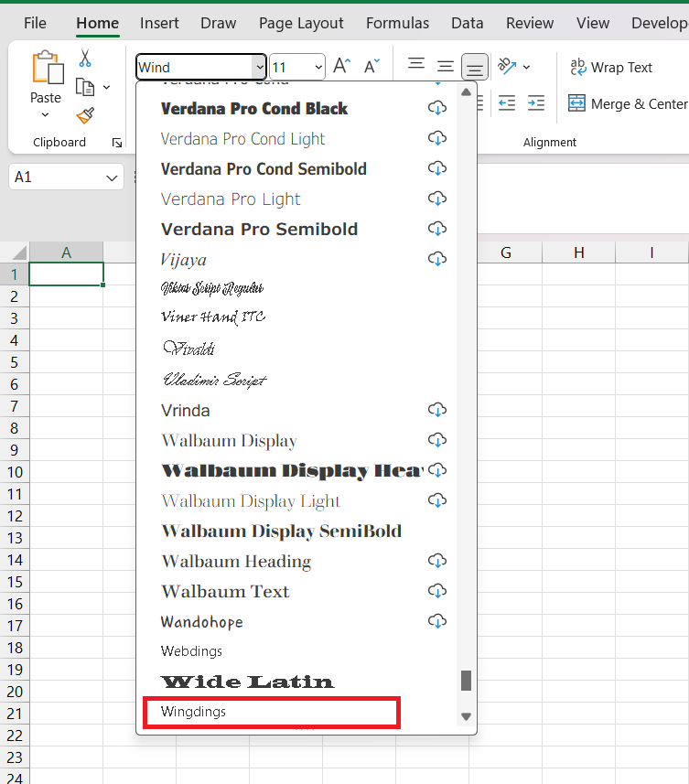Open the File tab
The height and width of the screenshot is (784, 689).
tap(35, 23)
